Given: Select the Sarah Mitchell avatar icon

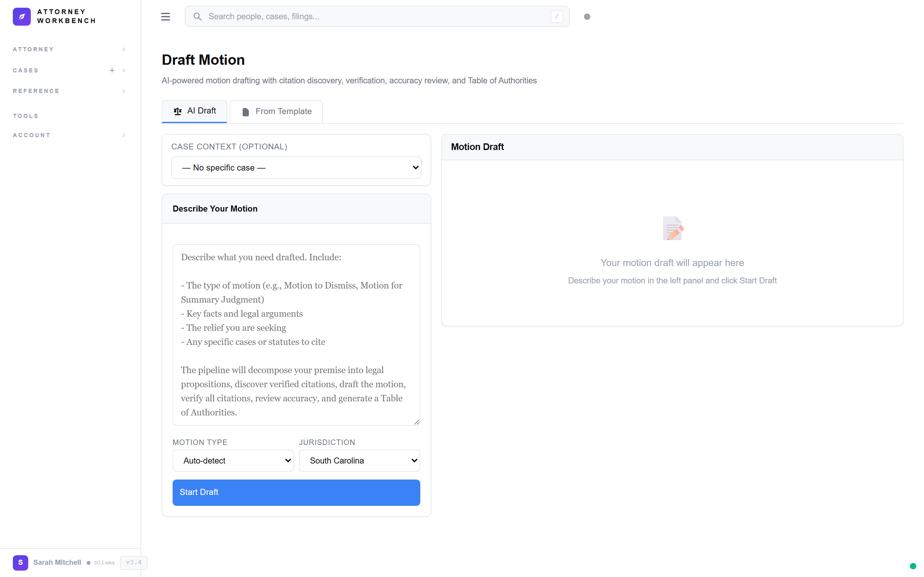Looking at the screenshot, I should (x=20, y=563).
